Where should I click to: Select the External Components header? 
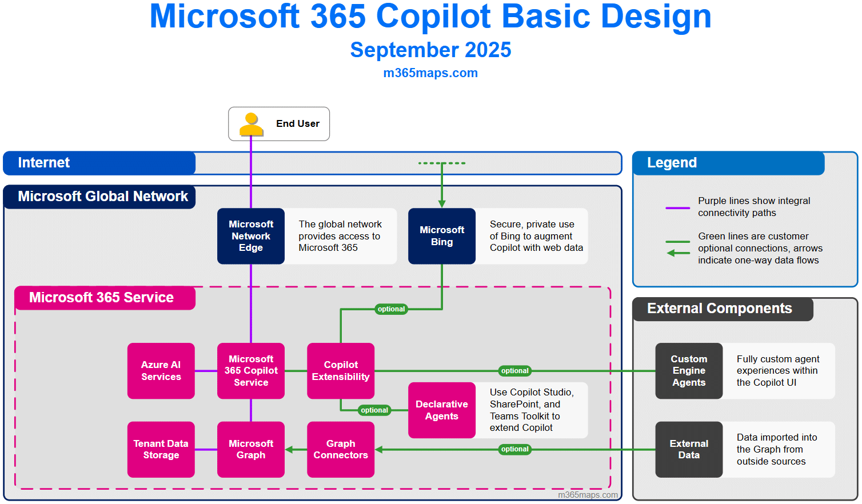click(719, 309)
